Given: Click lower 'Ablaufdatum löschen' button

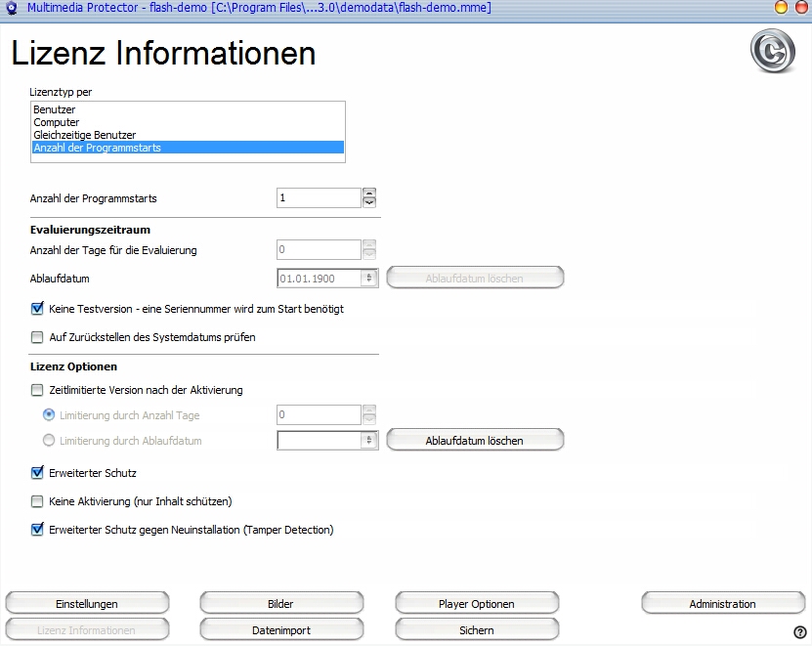Looking at the screenshot, I should 475,441.
